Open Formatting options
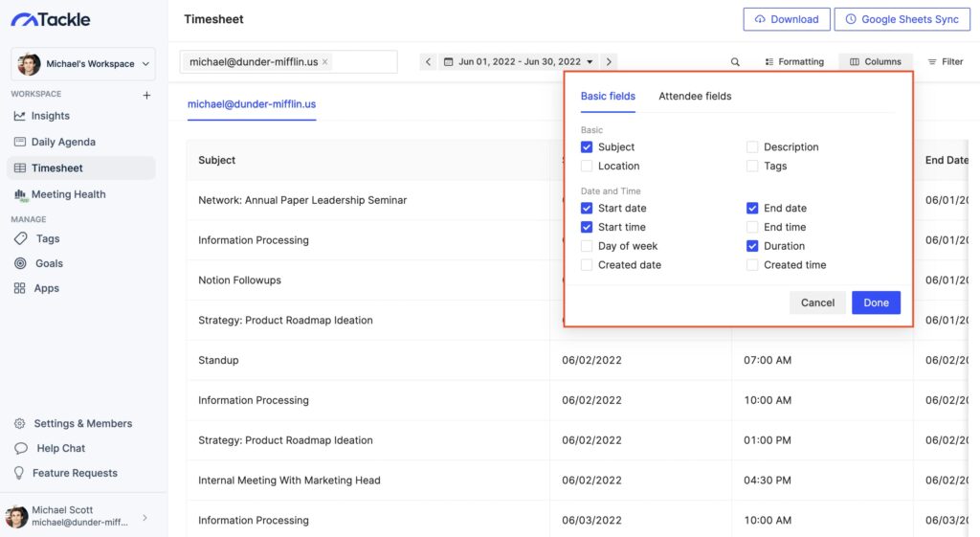The height and width of the screenshot is (537, 980). coord(794,62)
